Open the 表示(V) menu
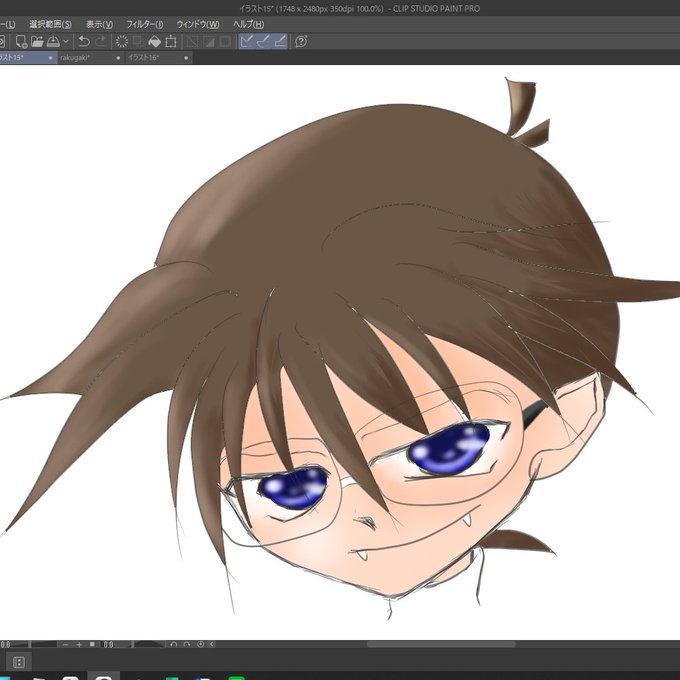The height and width of the screenshot is (680, 680). [99, 24]
